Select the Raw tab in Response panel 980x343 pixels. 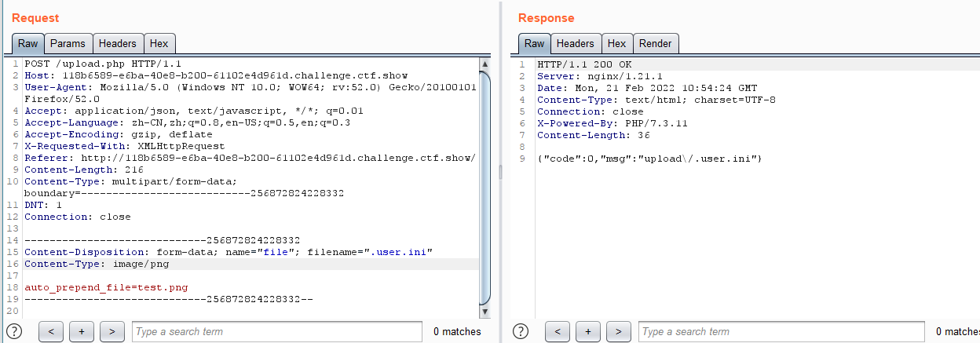[x=534, y=43]
